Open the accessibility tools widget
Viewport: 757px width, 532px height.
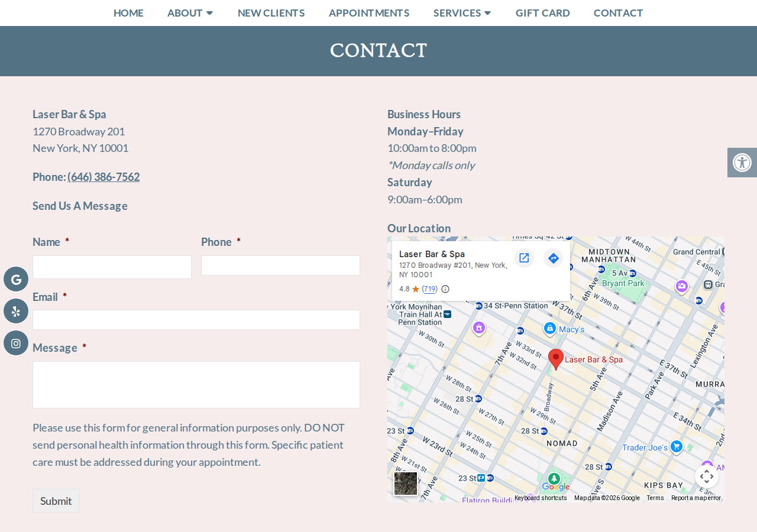(x=742, y=163)
